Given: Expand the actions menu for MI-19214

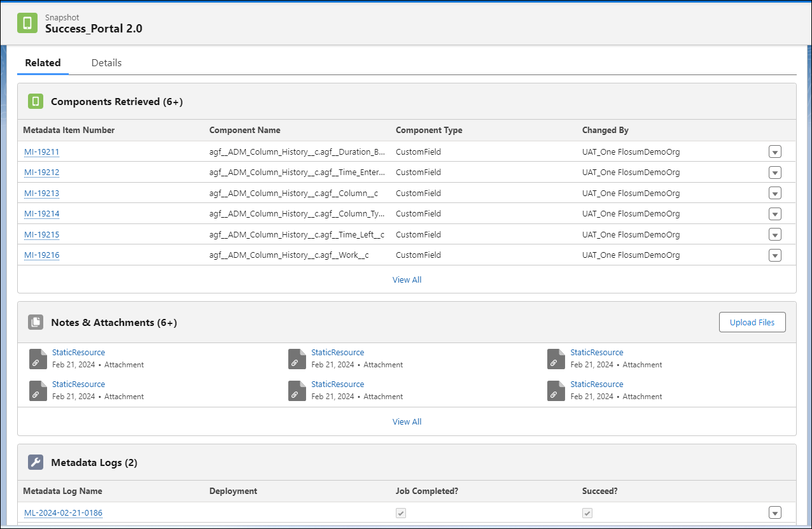Looking at the screenshot, I should click(x=774, y=214).
